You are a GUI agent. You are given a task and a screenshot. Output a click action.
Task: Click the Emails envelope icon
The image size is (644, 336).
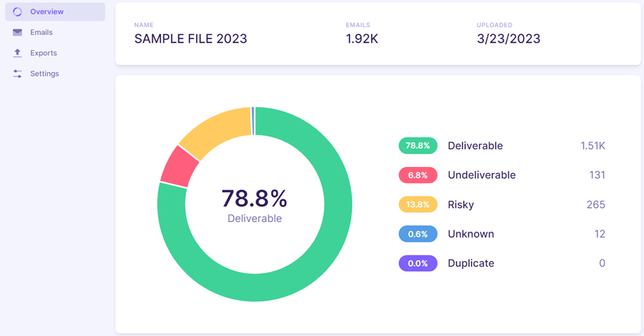pyautogui.click(x=17, y=32)
